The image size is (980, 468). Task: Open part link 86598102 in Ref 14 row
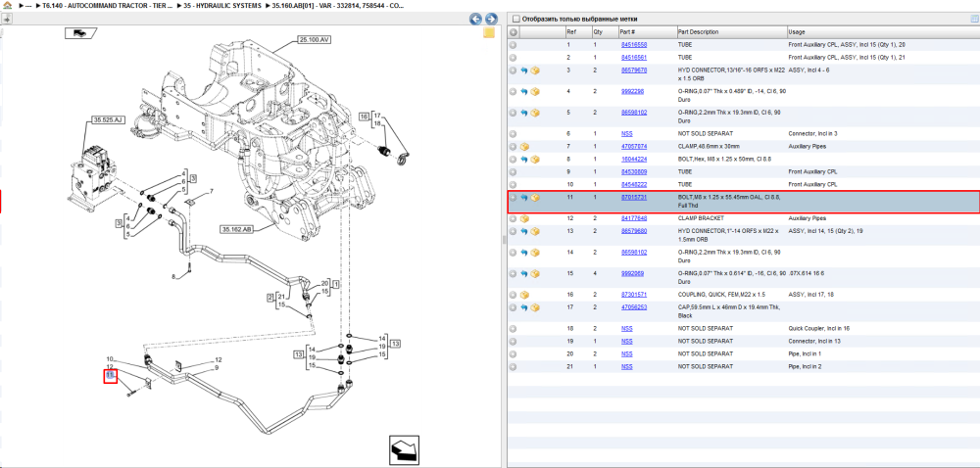[634, 252]
